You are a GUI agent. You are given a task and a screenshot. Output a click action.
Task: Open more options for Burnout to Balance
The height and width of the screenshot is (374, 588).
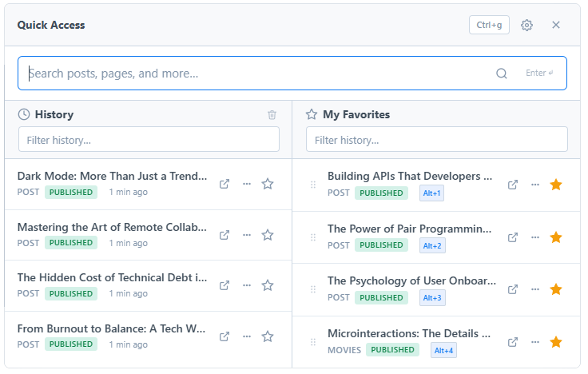pyautogui.click(x=247, y=336)
